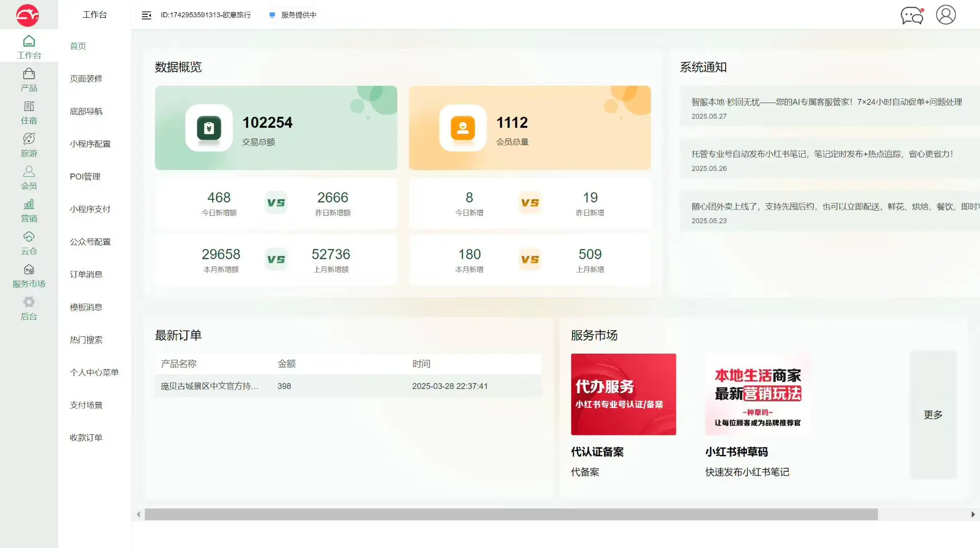Open the 旅游 module
Image resolution: width=980 pixels, height=548 pixels.
point(29,145)
